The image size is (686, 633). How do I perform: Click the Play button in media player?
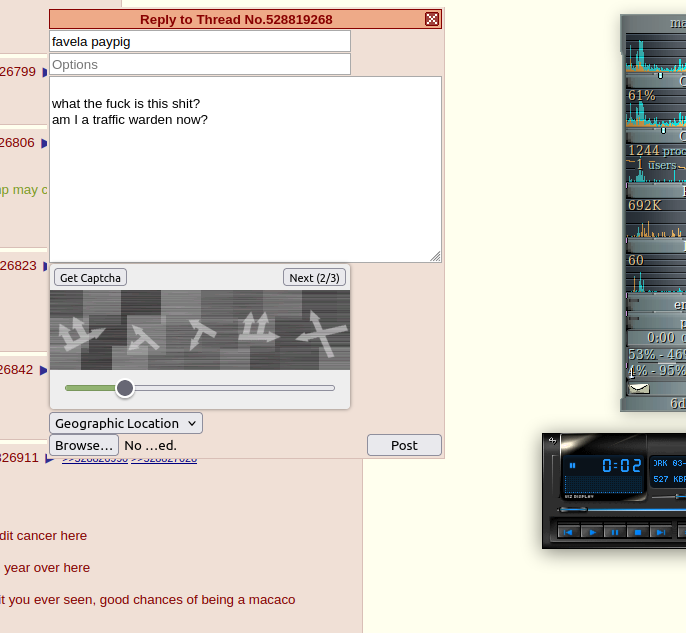tap(592, 532)
